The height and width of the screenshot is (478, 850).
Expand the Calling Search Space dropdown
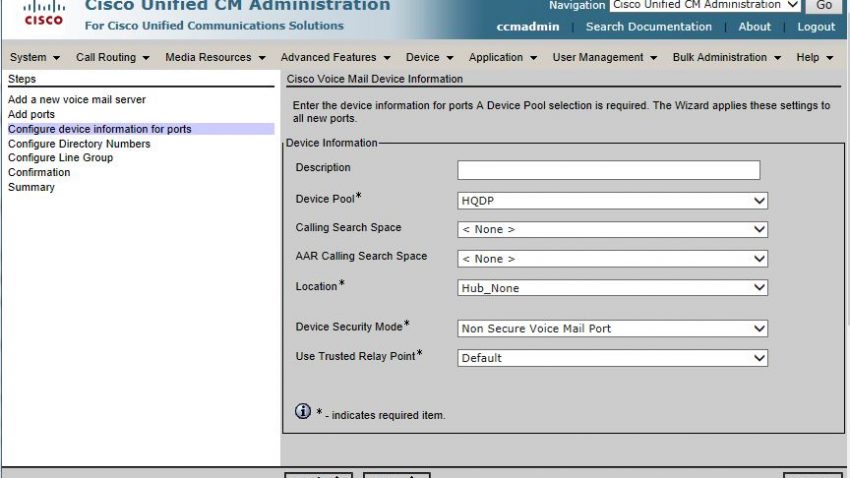pos(612,229)
